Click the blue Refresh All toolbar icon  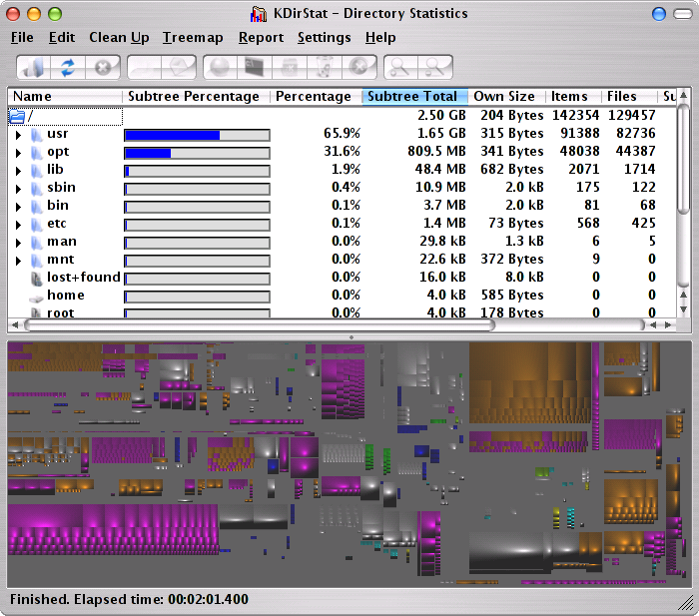point(68,68)
